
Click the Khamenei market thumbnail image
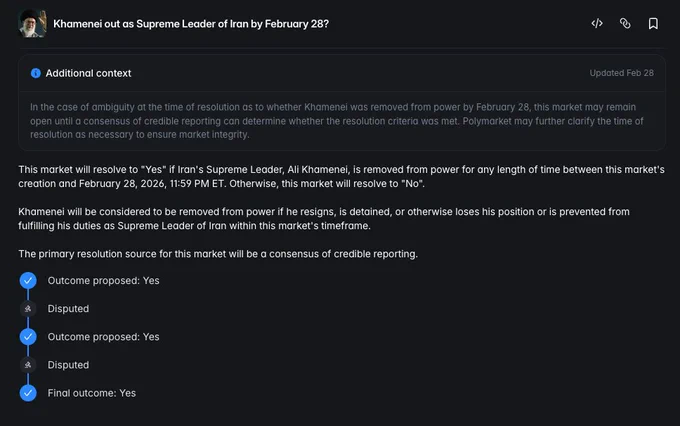pyautogui.click(x=33, y=23)
